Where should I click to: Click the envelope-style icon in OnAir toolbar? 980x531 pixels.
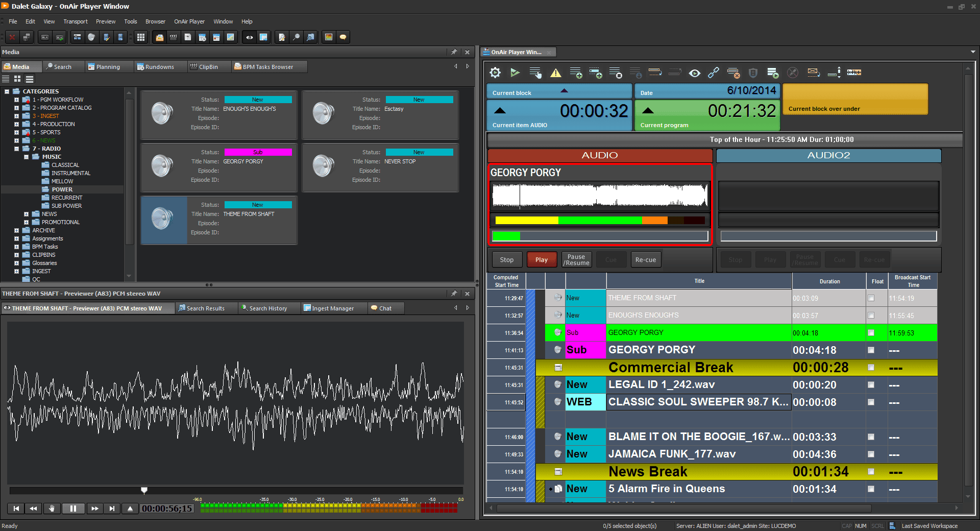[x=814, y=73]
